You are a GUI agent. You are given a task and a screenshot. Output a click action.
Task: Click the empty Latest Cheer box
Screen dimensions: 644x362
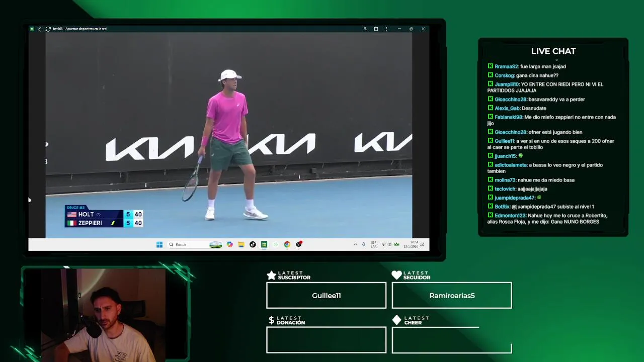452,340
